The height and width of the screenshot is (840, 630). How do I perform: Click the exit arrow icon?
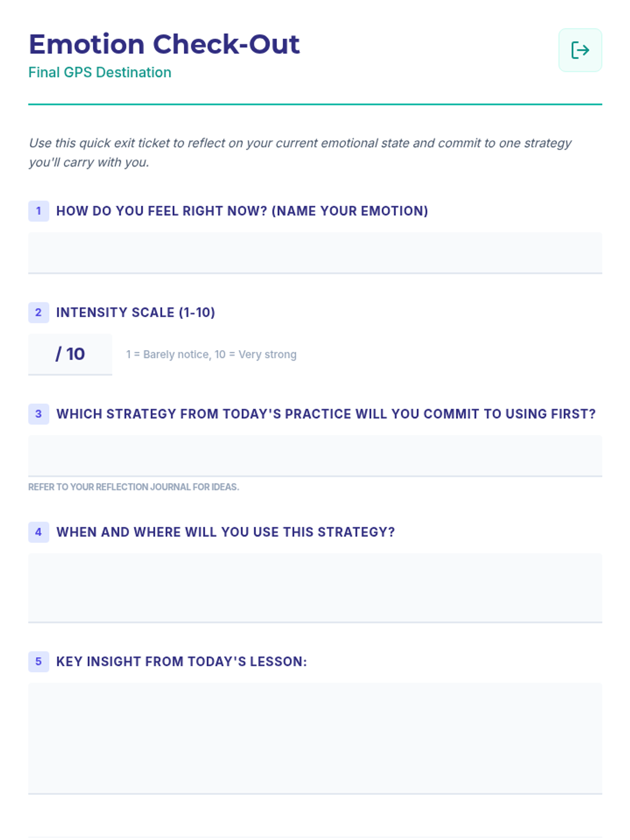[580, 50]
